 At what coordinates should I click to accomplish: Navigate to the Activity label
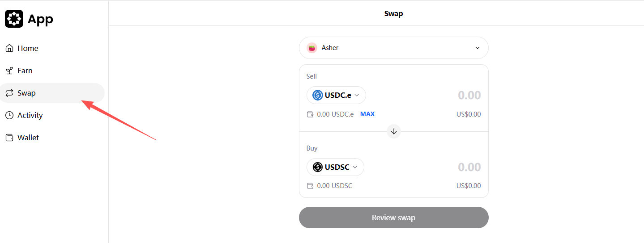(x=30, y=115)
